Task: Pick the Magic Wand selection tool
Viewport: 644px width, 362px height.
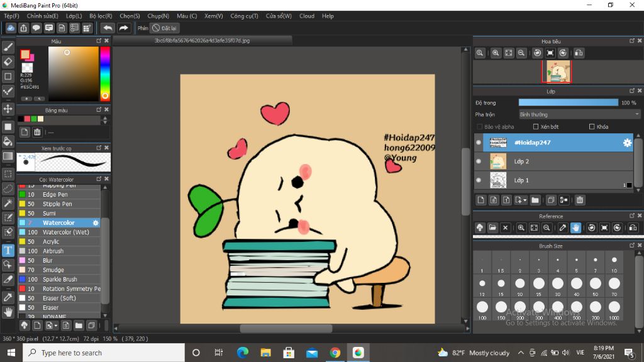Action: point(8,203)
